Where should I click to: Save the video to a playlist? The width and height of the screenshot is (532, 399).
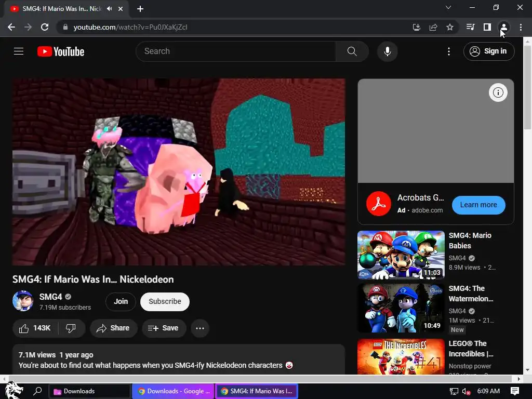pyautogui.click(x=163, y=328)
